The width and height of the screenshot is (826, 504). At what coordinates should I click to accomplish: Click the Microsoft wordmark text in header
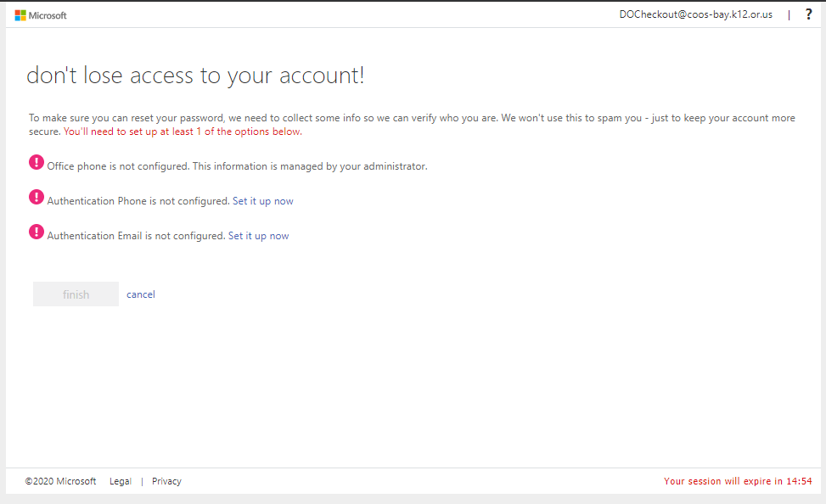click(x=48, y=16)
